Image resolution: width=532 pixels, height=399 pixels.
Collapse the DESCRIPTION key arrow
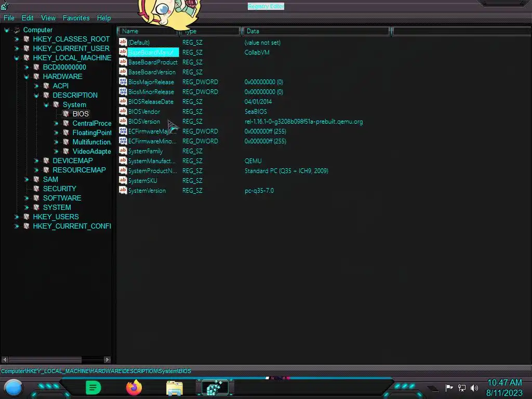36,96
